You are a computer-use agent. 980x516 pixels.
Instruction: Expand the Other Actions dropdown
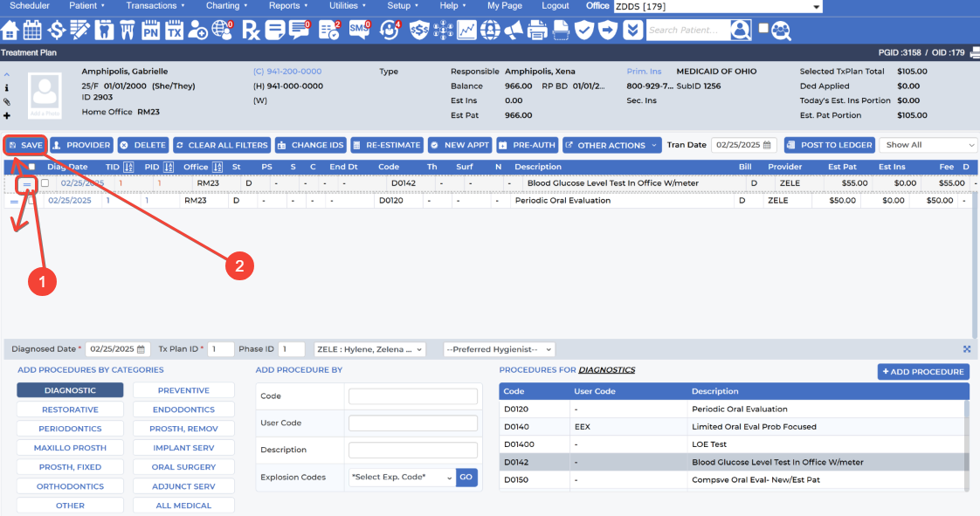(x=612, y=145)
